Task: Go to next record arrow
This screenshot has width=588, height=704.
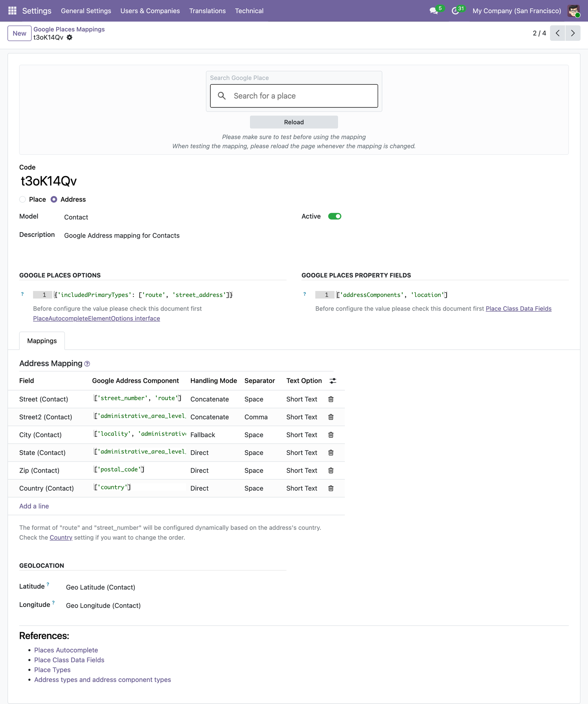Action: point(573,33)
